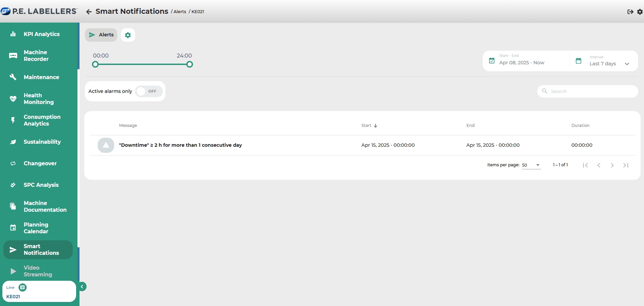Viewport: 644px width, 306px height.
Task: Collapse the sidebar with chevron button
Action: pyautogui.click(x=82, y=286)
